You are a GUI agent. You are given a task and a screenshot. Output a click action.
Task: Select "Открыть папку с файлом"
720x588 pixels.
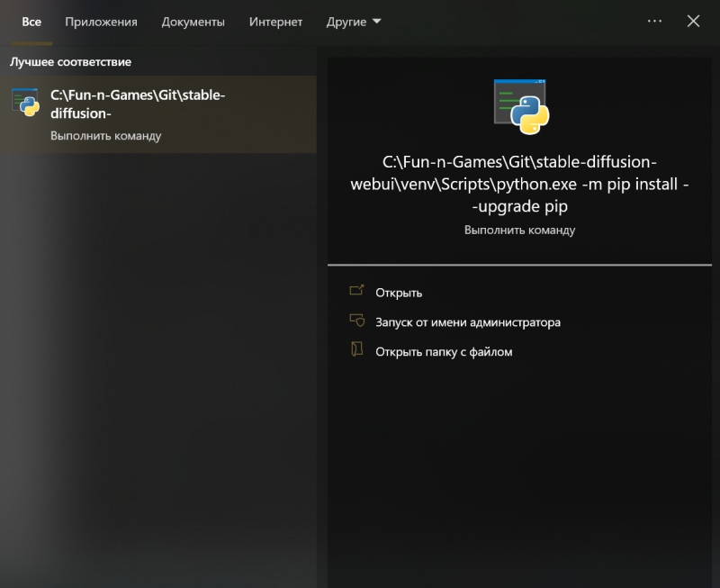coord(444,351)
